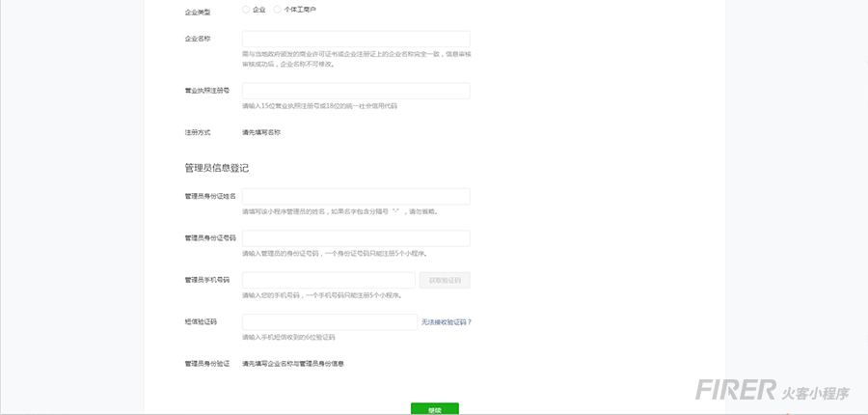Click the hint under the 管理员身份证姓名 field
The height and width of the screenshot is (415, 868).
pos(341,211)
